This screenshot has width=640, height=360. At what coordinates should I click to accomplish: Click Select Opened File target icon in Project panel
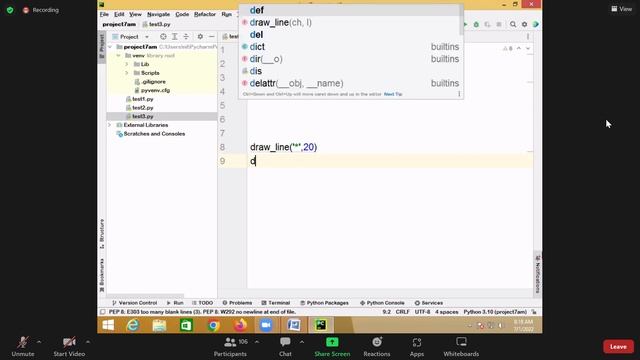pos(163,37)
